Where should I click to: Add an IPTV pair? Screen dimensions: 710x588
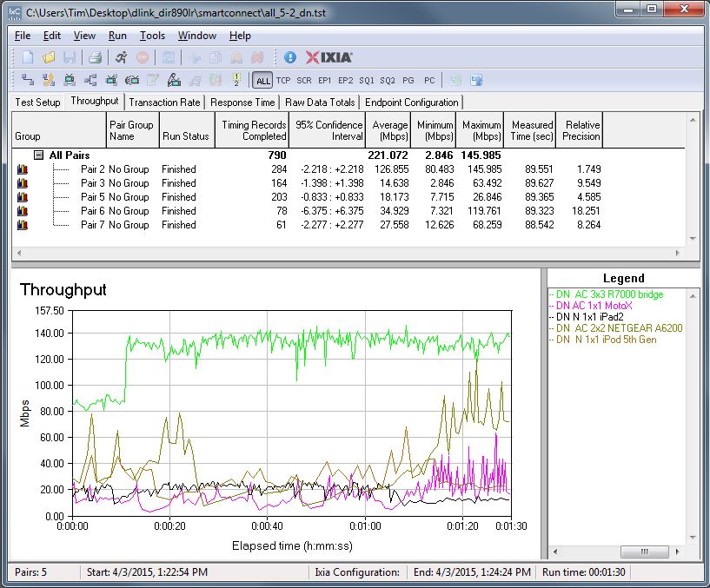[132, 80]
